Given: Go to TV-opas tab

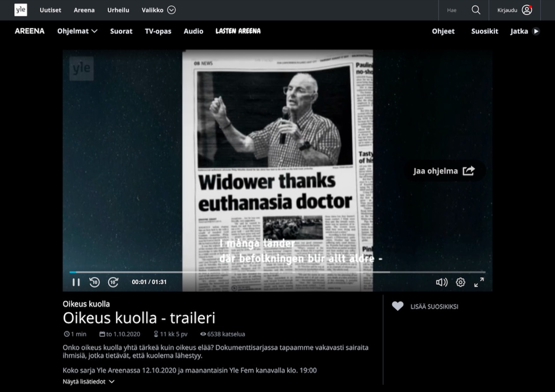Looking at the screenshot, I should pyautogui.click(x=158, y=31).
